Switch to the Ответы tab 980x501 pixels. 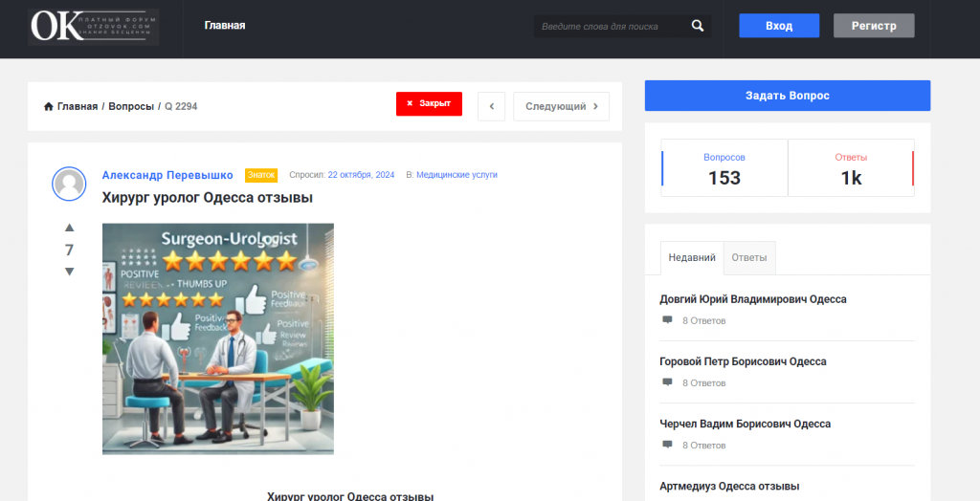click(x=749, y=258)
